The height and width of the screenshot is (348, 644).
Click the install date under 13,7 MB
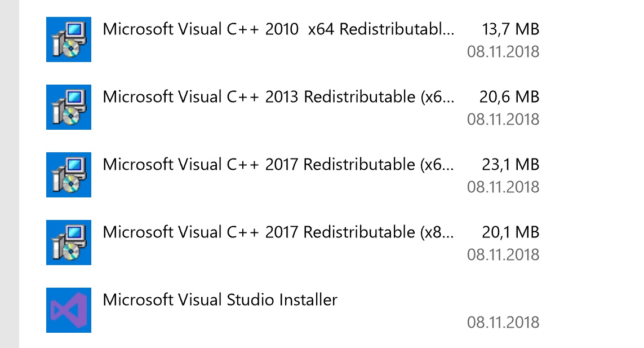pyautogui.click(x=503, y=52)
